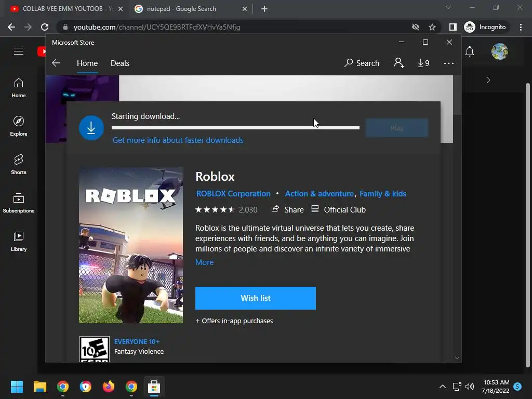Viewport: 532px width, 399px height.
Task: Click Microsoft Store taskbar icon
Action: pos(154,387)
